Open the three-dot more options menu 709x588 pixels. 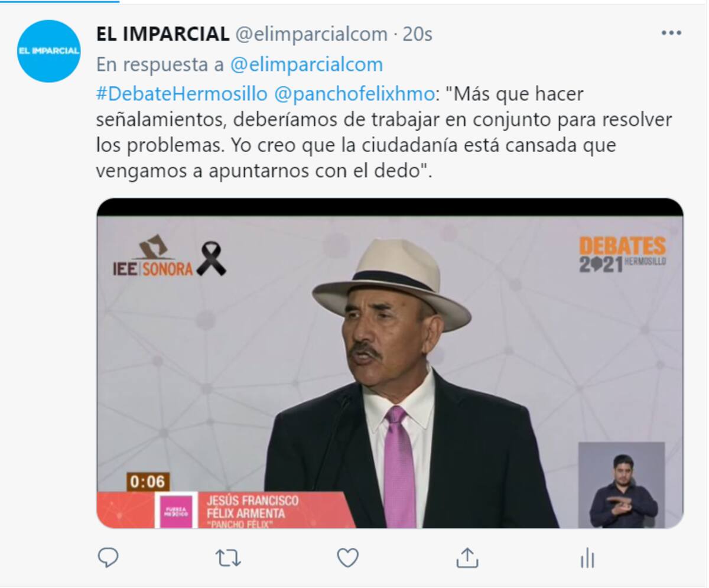[x=671, y=33]
